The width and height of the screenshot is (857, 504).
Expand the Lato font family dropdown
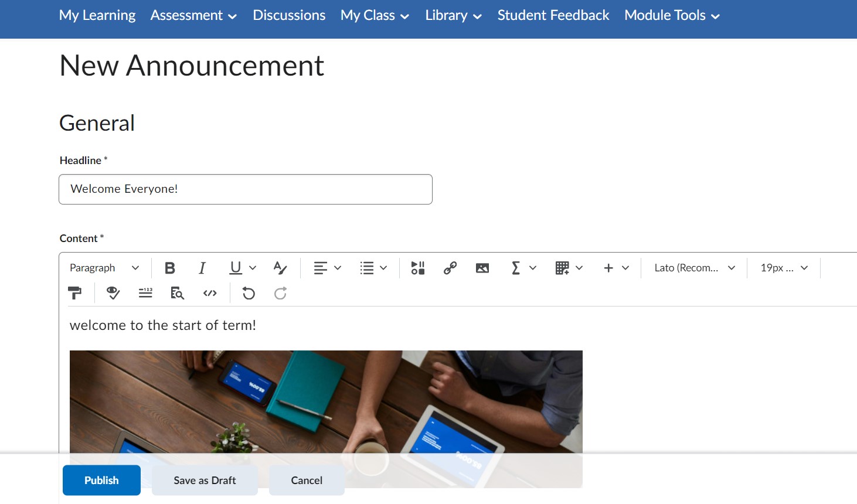pyautogui.click(x=695, y=268)
